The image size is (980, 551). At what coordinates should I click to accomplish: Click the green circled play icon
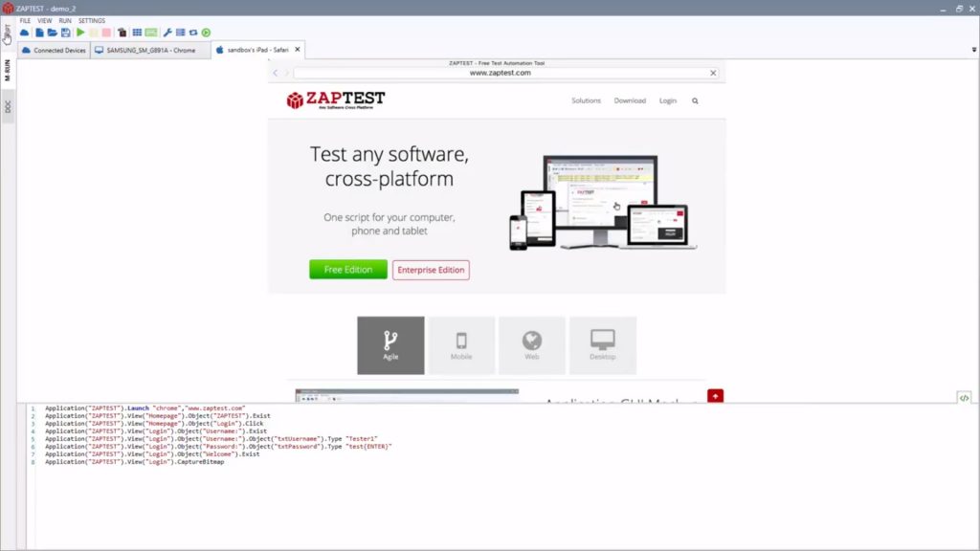(207, 33)
